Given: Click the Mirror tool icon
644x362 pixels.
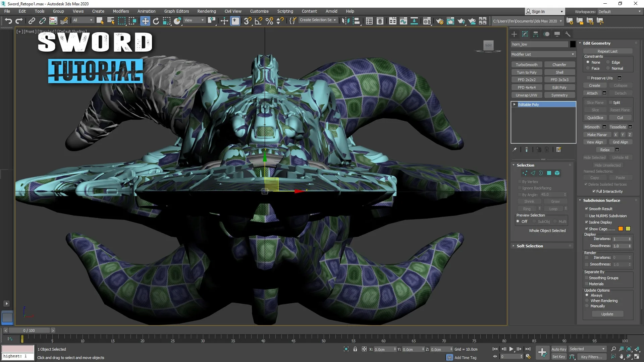Looking at the screenshot, I should coord(345,21).
